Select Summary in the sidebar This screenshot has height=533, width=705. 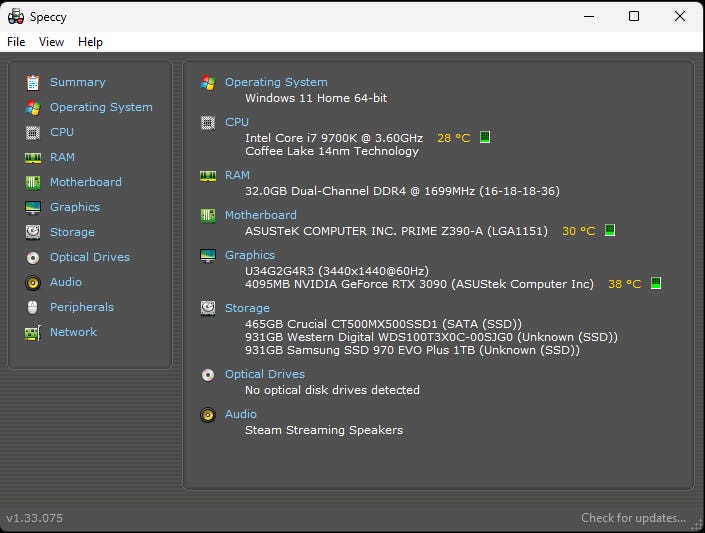77,82
